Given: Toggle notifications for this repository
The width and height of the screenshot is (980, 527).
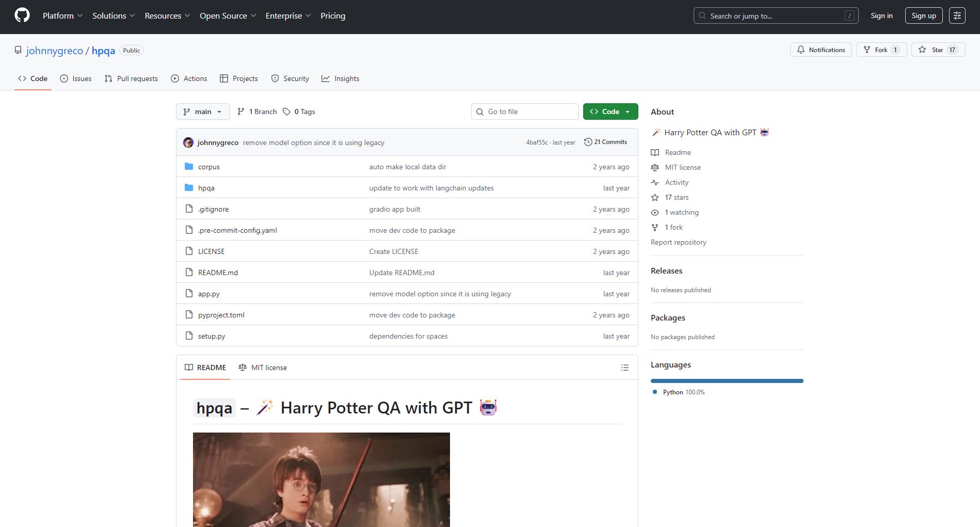Looking at the screenshot, I should 821,50.
